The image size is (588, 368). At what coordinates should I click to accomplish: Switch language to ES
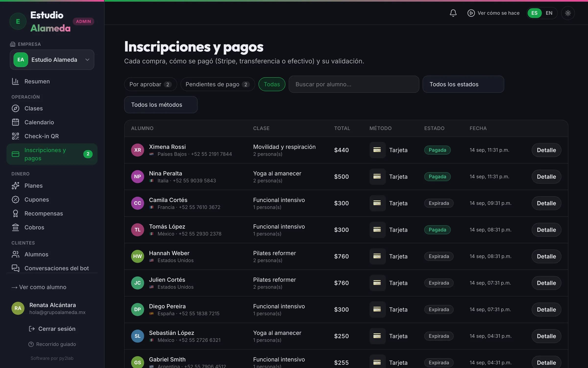click(534, 13)
